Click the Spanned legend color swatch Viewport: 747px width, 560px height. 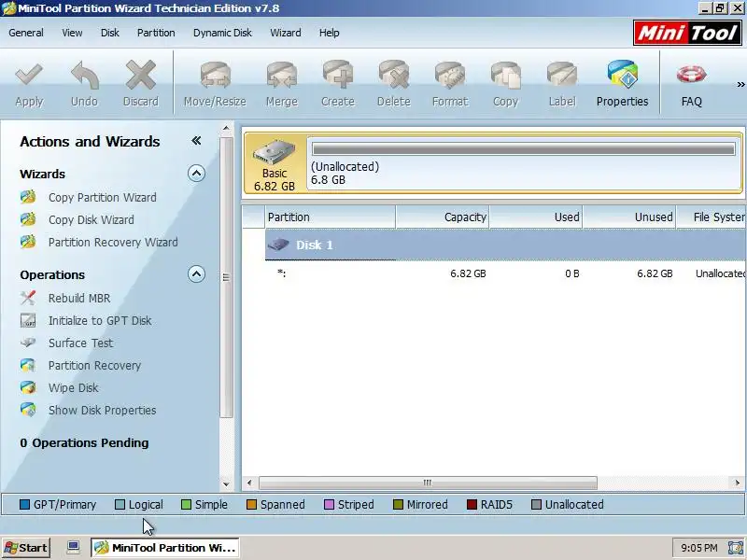(x=251, y=504)
